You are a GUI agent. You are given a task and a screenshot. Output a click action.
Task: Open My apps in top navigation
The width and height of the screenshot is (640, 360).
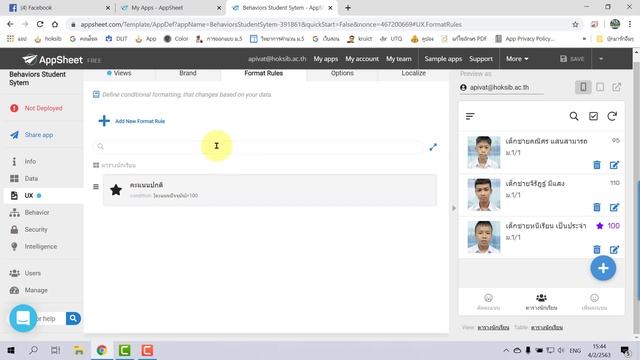coord(326,59)
